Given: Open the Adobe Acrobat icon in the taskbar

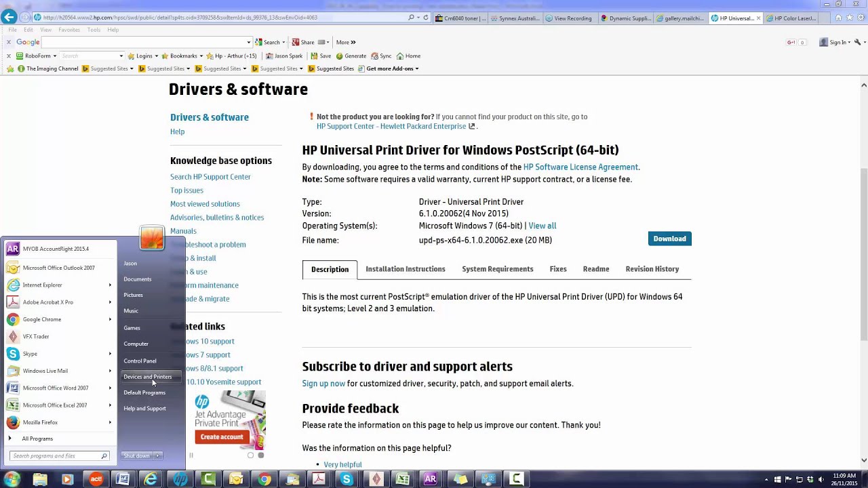Looking at the screenshot, I should [319, 479].
